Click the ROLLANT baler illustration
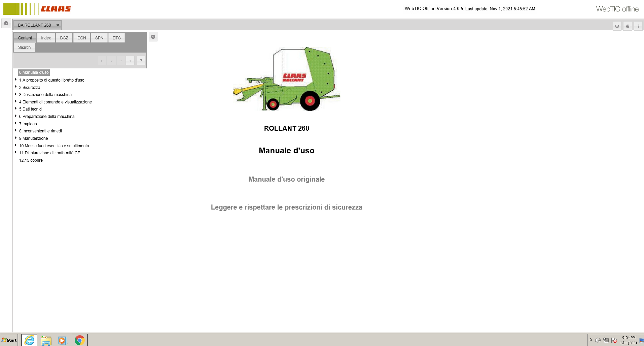 287,79
